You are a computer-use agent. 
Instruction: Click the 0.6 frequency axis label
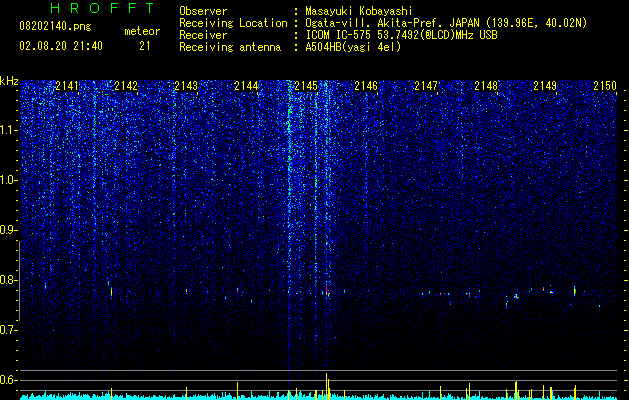[x=9, y=380]
